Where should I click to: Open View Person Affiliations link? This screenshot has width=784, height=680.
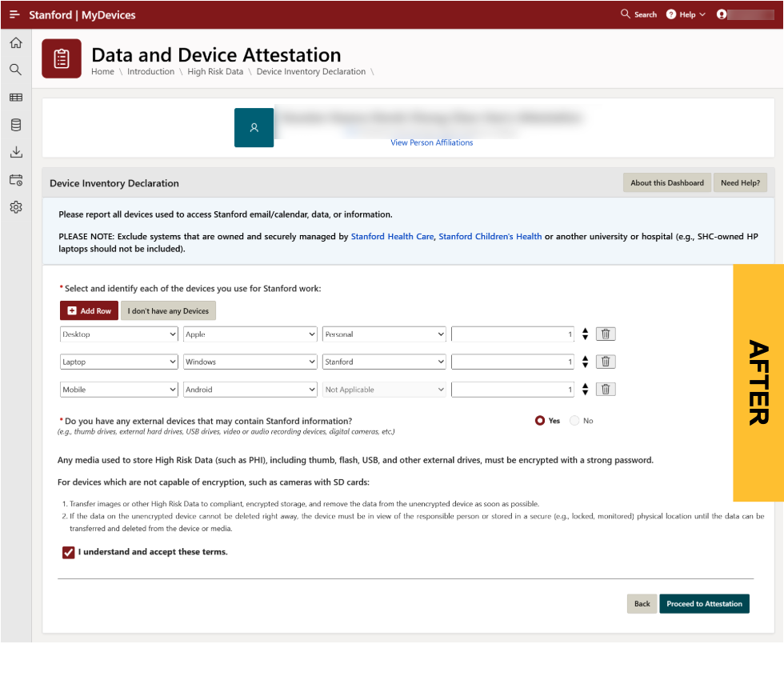point(431,142)
